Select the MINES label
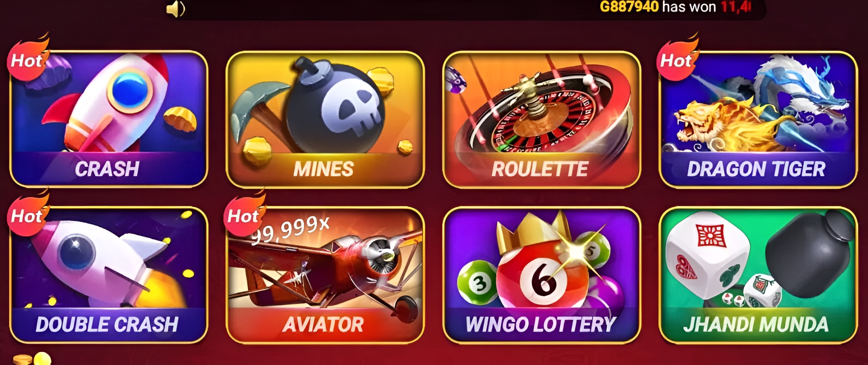The width and height of the screenshot is (868, 365). point(323,169)
